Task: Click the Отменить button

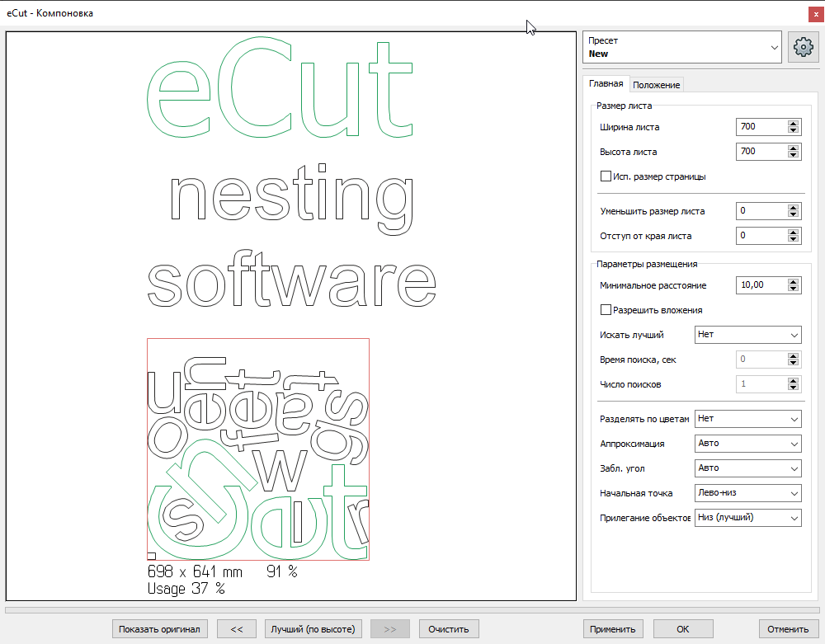Action: pos(788,629)
